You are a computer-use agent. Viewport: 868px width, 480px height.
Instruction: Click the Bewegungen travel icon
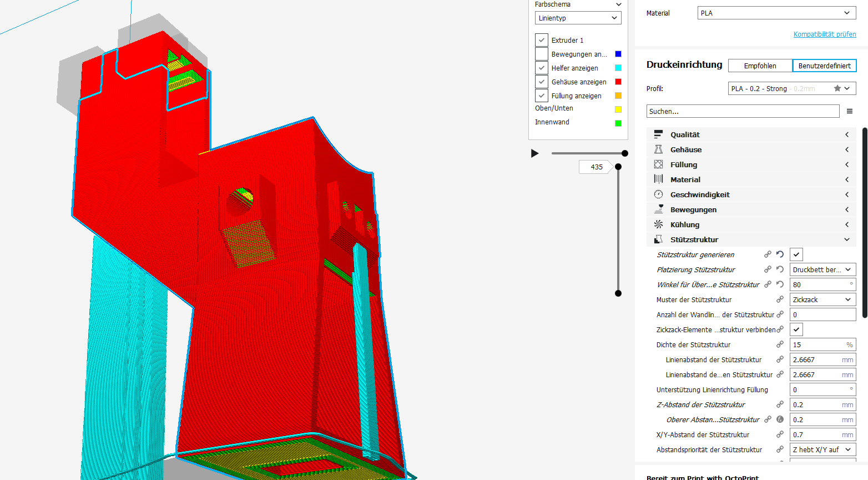click(x=658, y=209)
